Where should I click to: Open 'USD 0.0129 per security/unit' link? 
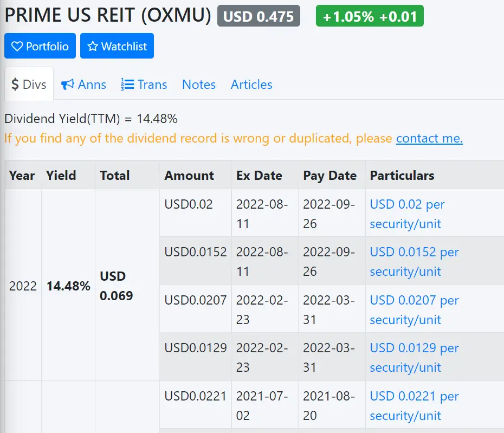tap(415, 357)
